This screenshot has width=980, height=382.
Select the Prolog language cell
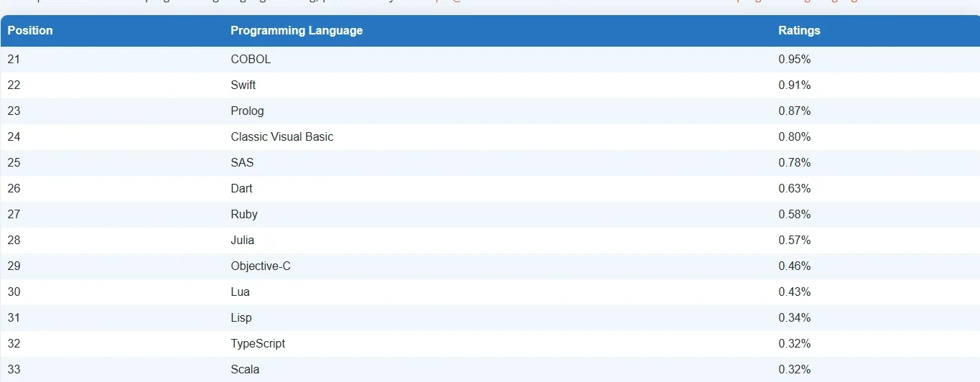248,111
